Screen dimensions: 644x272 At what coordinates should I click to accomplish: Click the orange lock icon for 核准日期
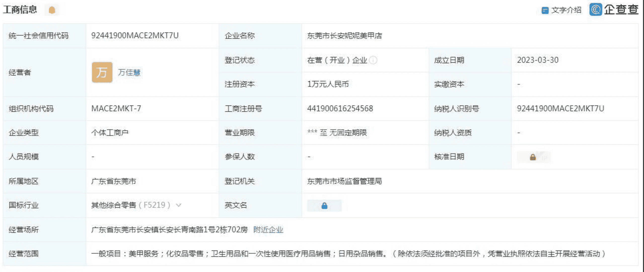(x=533, y=157)
